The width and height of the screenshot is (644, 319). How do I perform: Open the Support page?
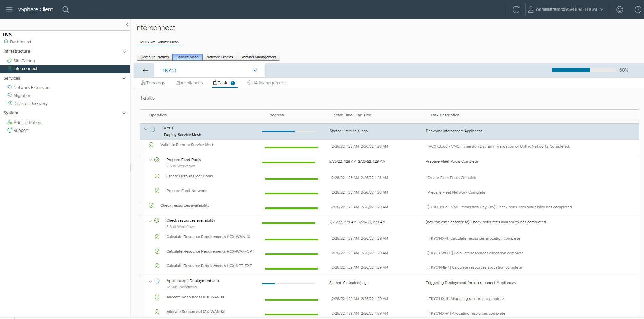[x=21, y=131]
